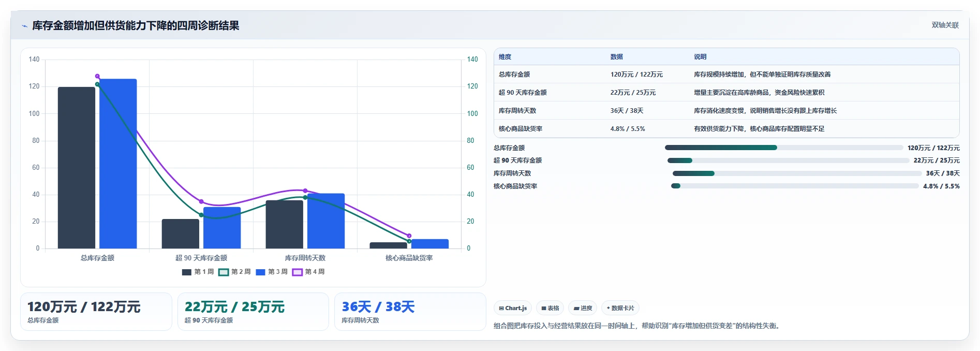Click the blue 超 90 天库存金额 bar
Screen dimensions: 980x351
(222, 228)
